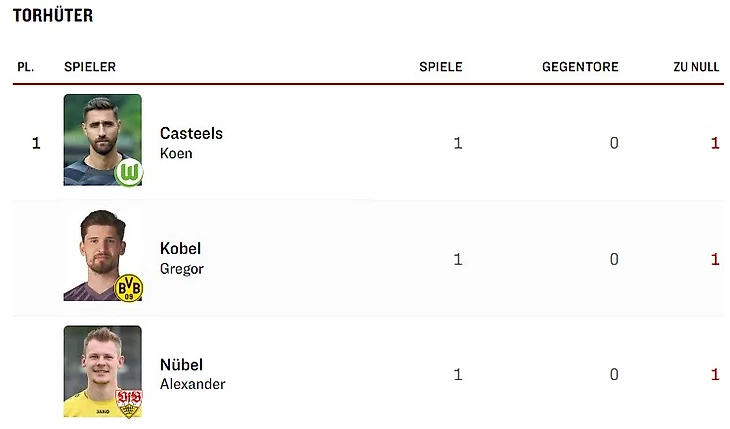
Task: Open the Kobel player name link
Action: pyautogui.click(x=181, y=248)
